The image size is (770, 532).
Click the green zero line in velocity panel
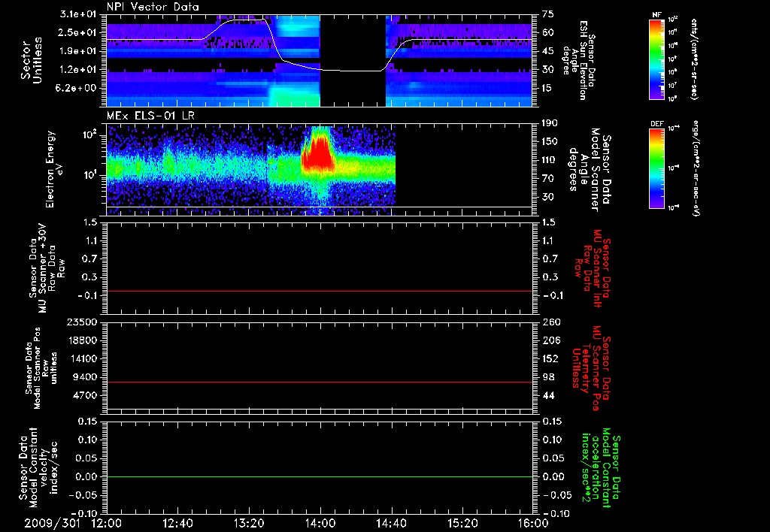[320, 477]
